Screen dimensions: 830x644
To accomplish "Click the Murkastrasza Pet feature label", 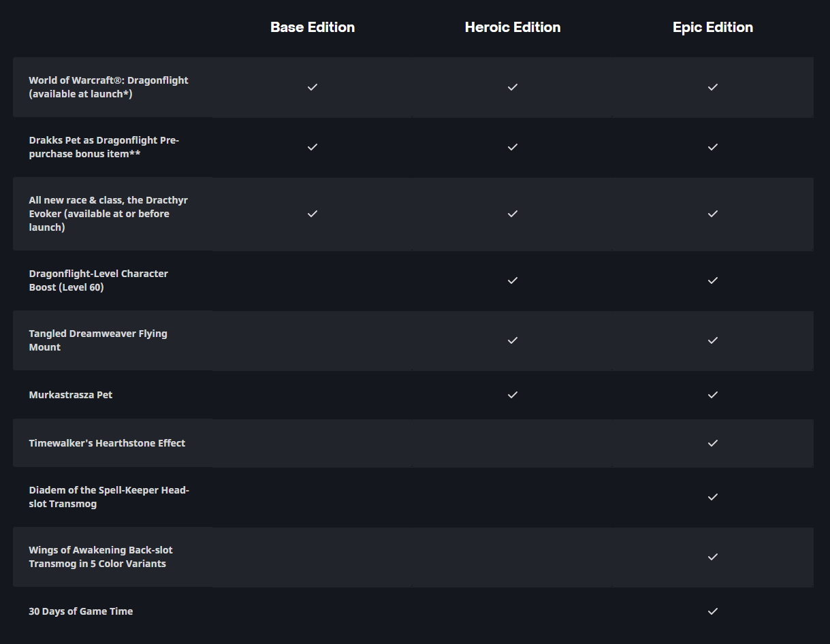I will 71,395.
